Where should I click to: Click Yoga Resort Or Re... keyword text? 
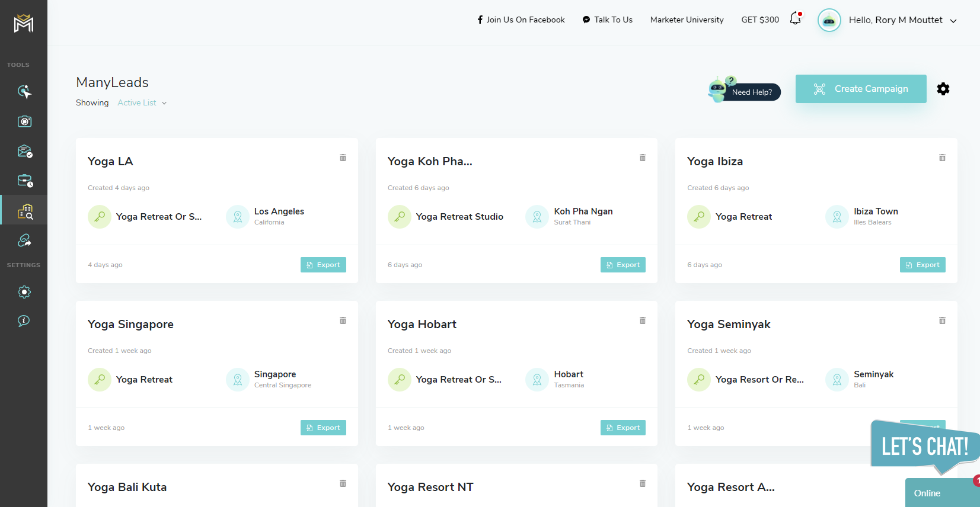pyautogui.click(x=759, y=380)
